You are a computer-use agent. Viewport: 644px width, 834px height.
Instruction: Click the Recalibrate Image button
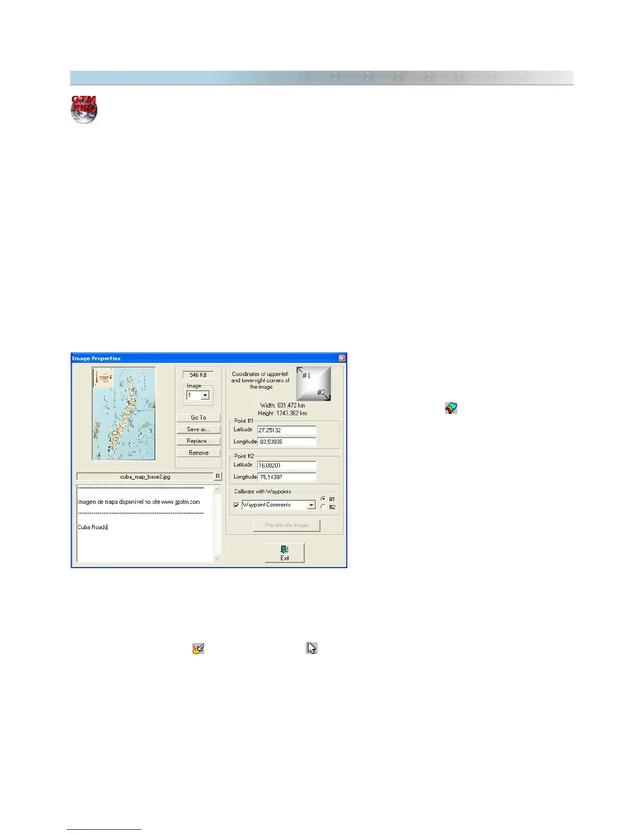[286, 525]
